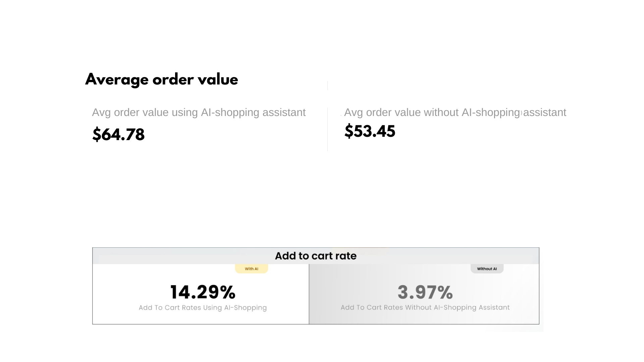The width and height of the screenshot is (644, 362).
Task: Select 'Add To Cart Rates Without AI-Shopping Assistant' caption
Action: tap(425, 307)
